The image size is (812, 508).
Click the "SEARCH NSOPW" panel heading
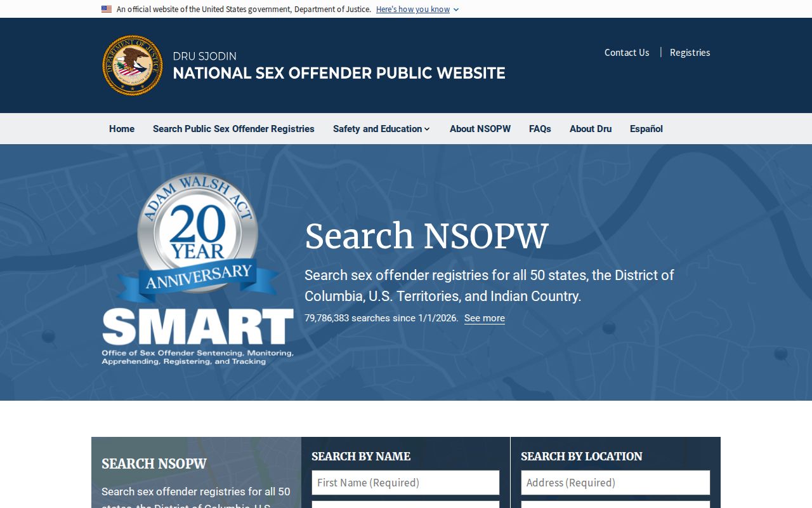point(154,464)
